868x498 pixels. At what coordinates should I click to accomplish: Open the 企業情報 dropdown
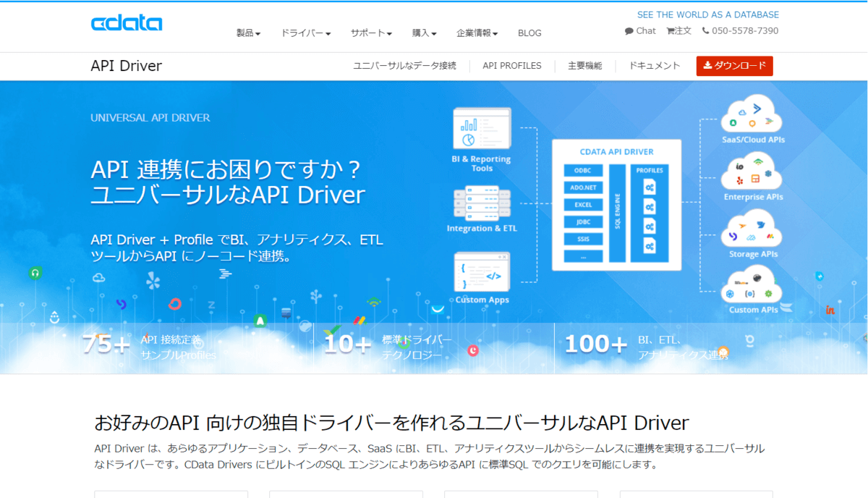477,33
